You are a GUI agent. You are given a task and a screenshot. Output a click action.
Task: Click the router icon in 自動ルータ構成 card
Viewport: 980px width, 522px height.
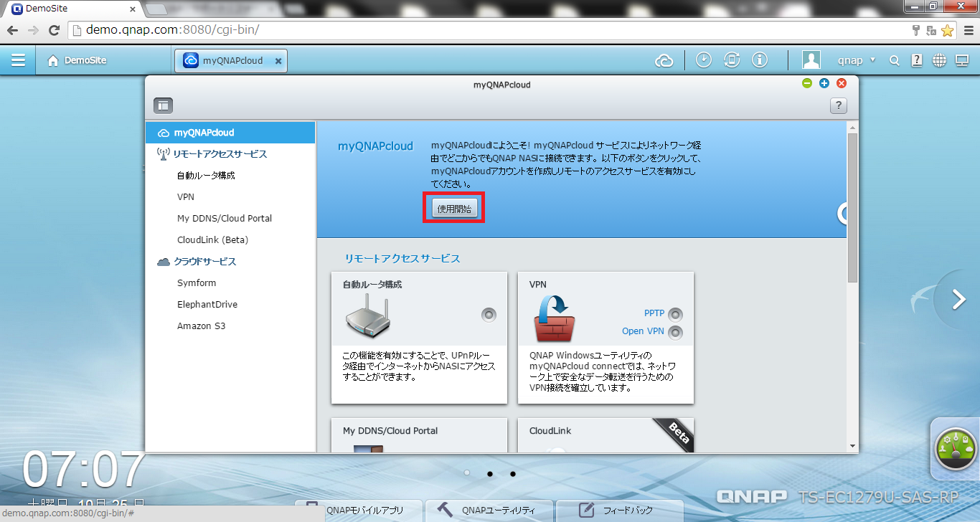click(x=367, y=318)
